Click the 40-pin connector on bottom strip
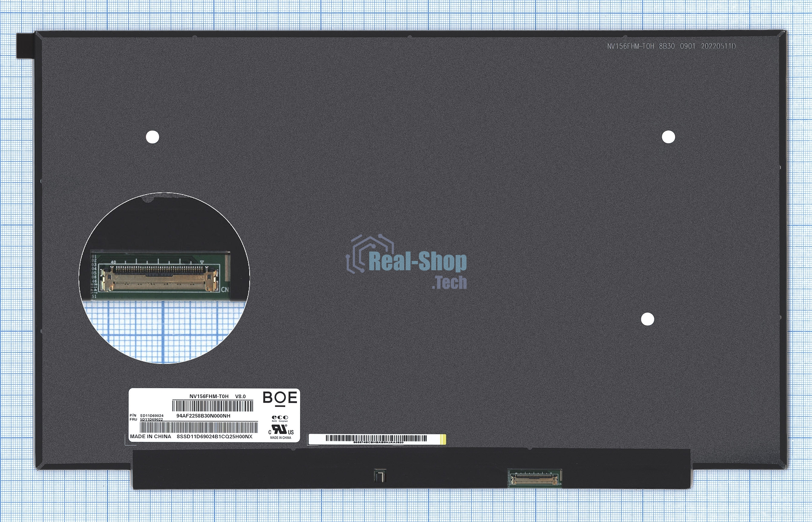This screenshot has height=522, width=812. [x=534, y=479]
